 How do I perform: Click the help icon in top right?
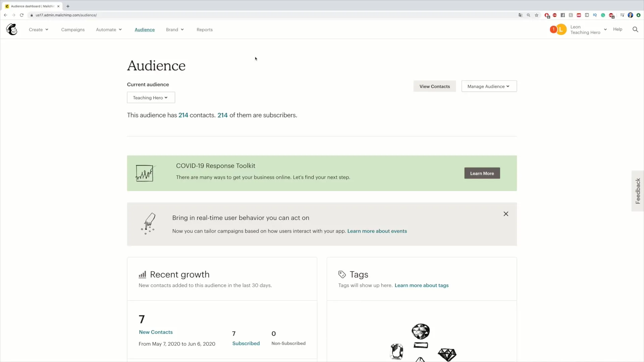tap(618, 29)
